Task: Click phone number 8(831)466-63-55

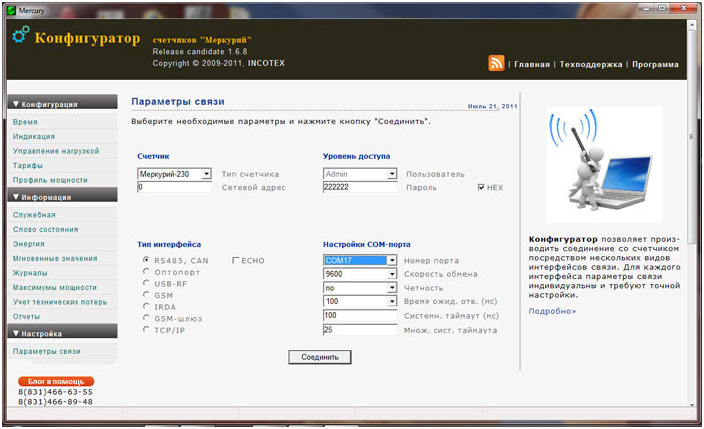Action: (55, 392)
